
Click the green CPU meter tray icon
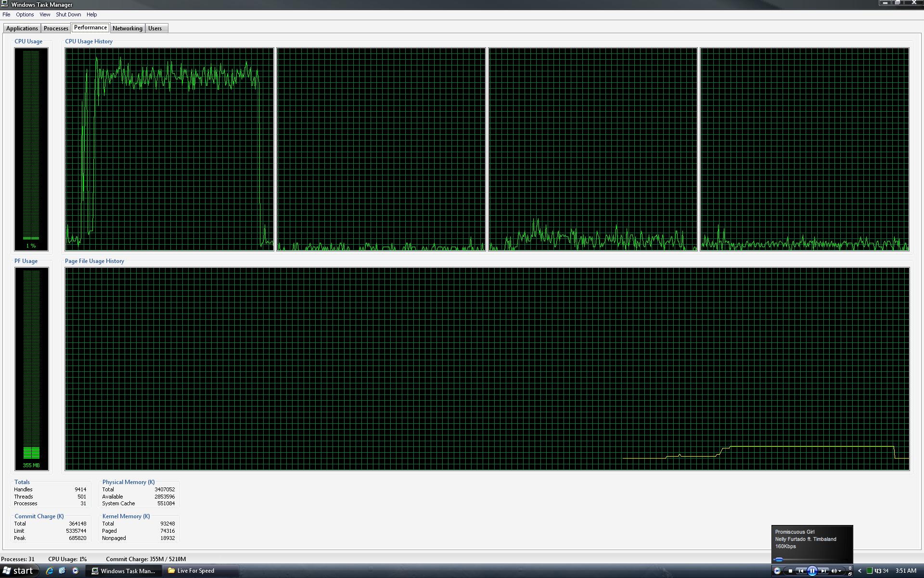(x=870, y=571)
